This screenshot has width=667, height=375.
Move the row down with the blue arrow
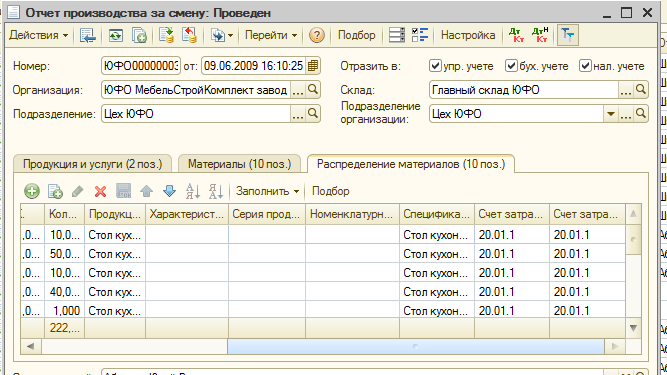point(169,191)
